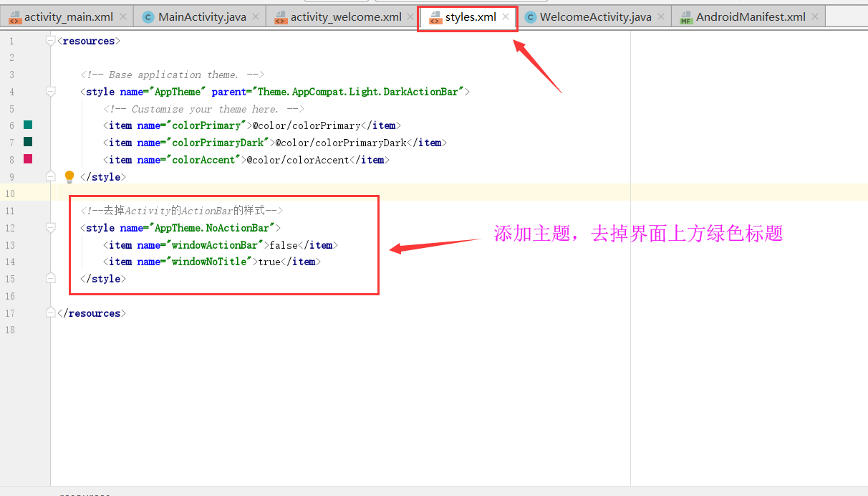Image resolution: width=868 pixels, height=496 pixels.
Task: Click the AndroidManifest.xml MF file icon
Action: click(686, 17)
